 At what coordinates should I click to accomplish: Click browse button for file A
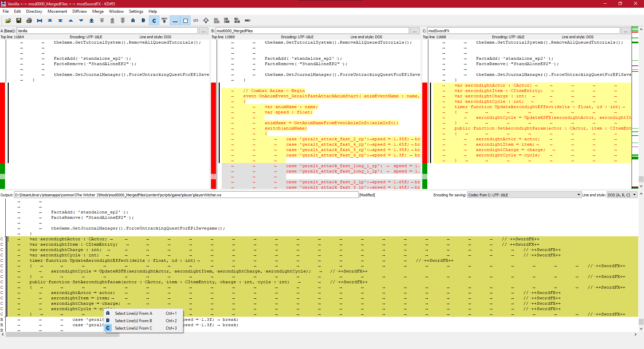pyautogui.click(x=204, y=31)
